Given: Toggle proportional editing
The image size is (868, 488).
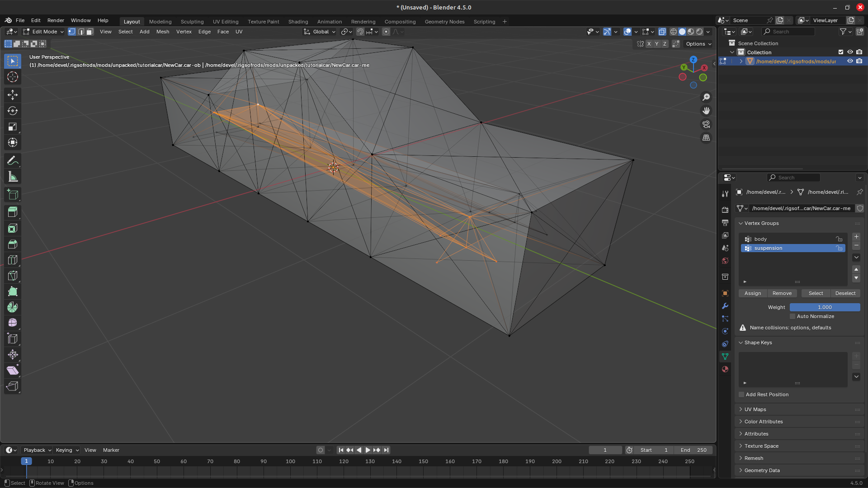Looking at the screenshot, I should 386,32.
